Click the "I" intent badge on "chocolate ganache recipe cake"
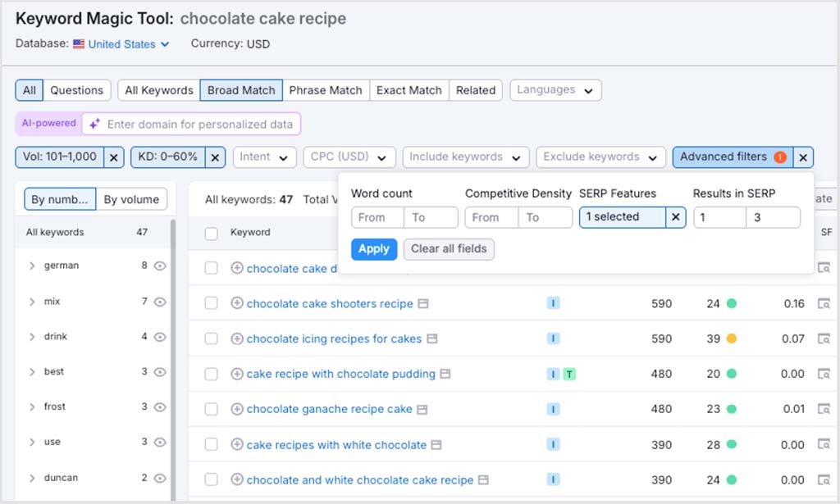840x504 pixels. 553,409
